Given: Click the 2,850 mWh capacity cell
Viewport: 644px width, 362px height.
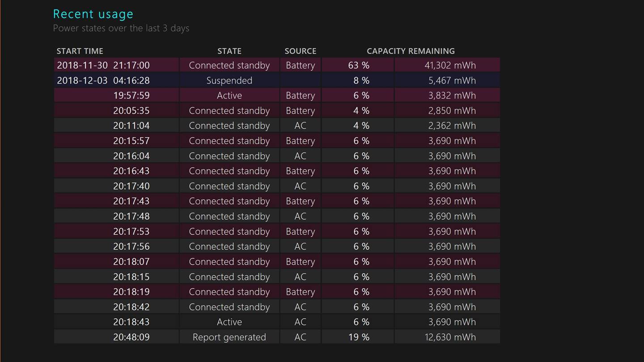Looking at the screenshot, I should click(452, 111).
